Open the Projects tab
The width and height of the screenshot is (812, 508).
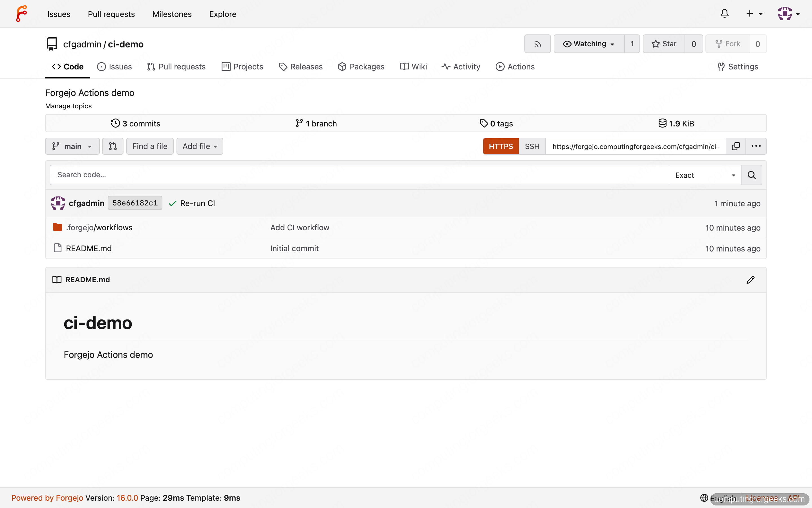[x=242, y=67]
